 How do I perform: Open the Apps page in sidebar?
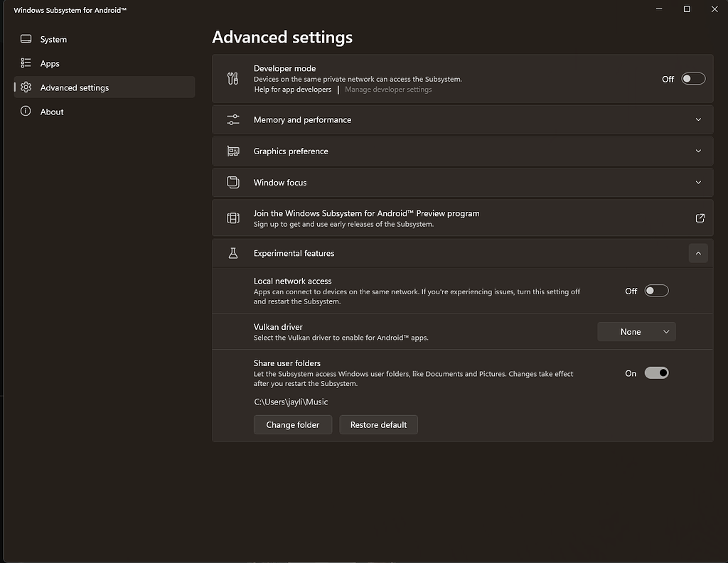click(50, 63)
